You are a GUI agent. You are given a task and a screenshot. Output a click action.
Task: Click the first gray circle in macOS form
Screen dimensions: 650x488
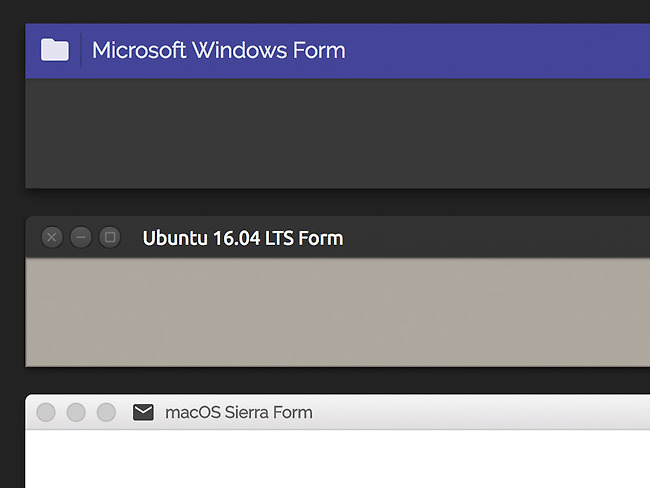coord(46,413)
